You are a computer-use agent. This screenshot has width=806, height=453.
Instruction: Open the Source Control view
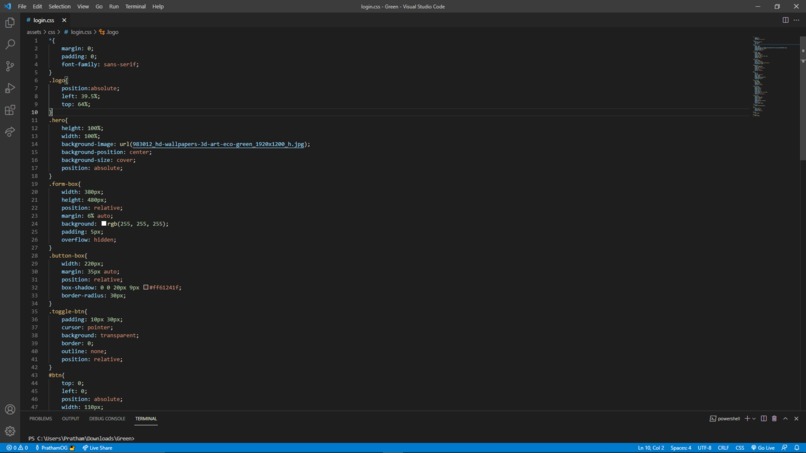10,66
